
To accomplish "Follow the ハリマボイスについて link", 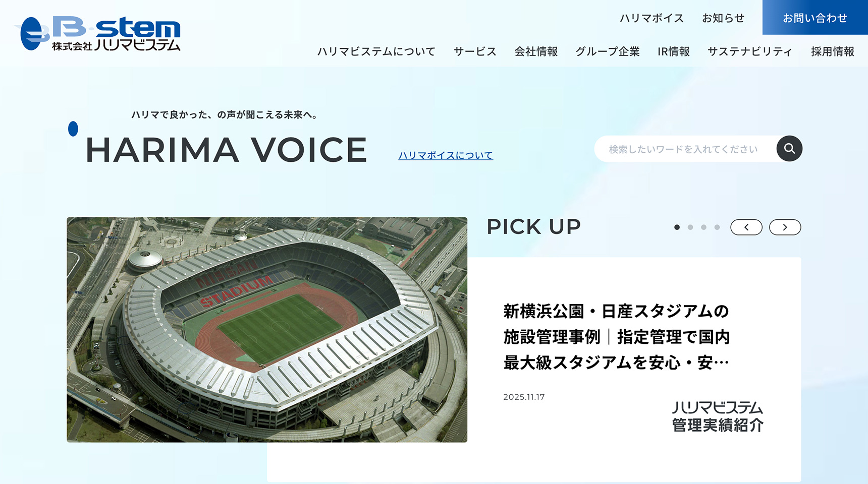I will 446,156.
